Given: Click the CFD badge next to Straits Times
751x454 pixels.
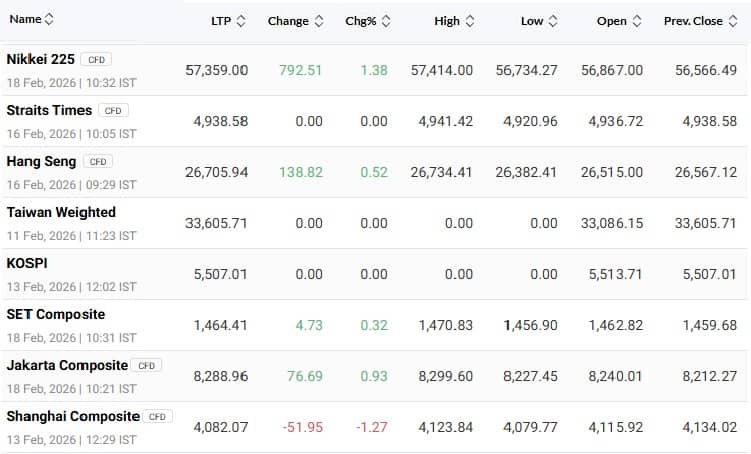Looking at the screenshot, I should tap(113, 111).
